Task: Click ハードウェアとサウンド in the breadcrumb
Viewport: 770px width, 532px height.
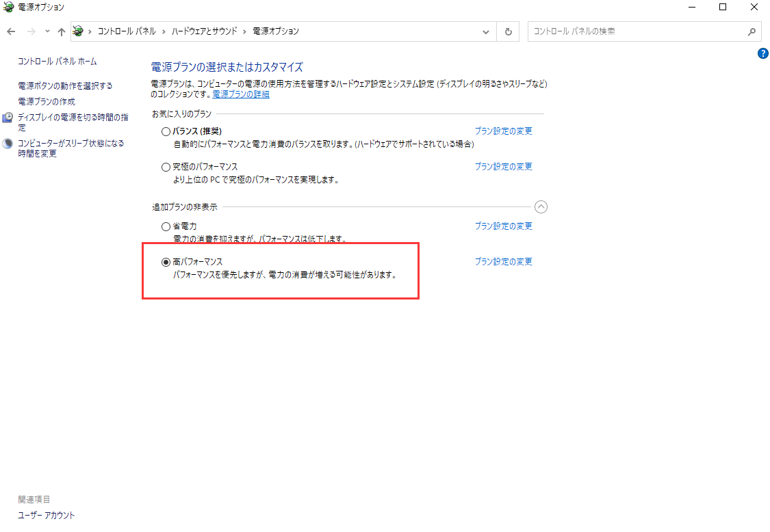Action: click(x=205, y=31)
